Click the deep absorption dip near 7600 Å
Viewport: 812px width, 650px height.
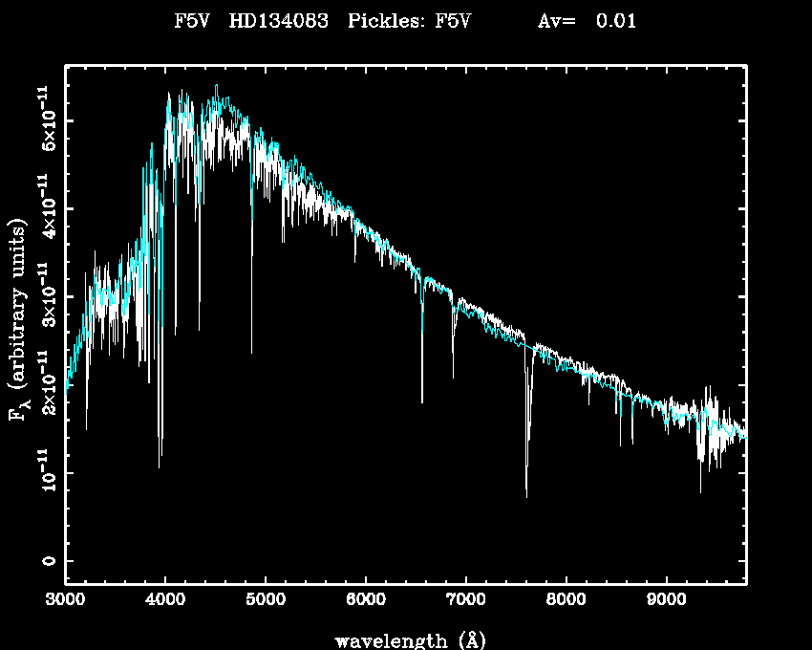click(x=526, y=492)
